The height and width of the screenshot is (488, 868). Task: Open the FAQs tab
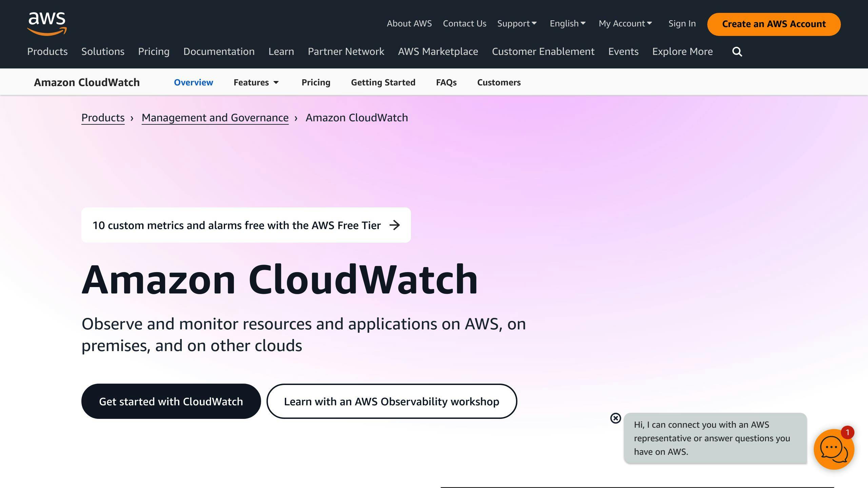coord(446,82)
